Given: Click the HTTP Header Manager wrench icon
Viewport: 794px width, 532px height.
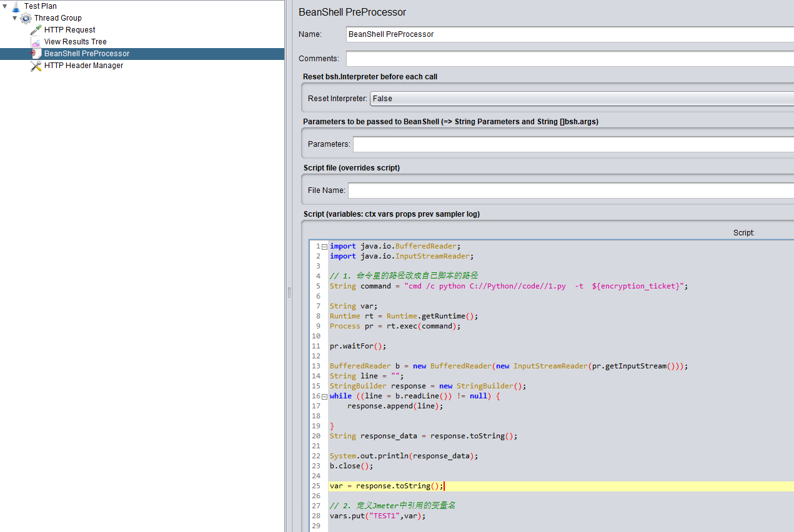Looking at the screenshot, I should [x=36, y=66].
